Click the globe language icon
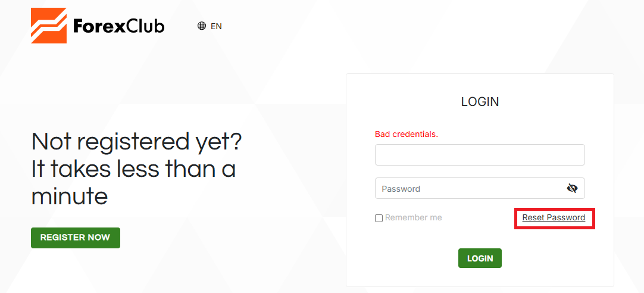The height and width of the screenshot is (293, 644). pyautogui.click(x=202, y=26)
